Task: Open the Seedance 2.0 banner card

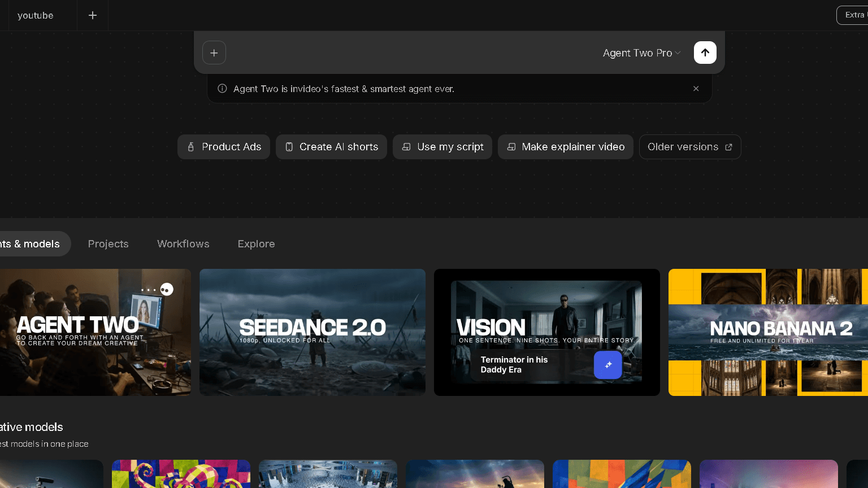Action: 313,332
